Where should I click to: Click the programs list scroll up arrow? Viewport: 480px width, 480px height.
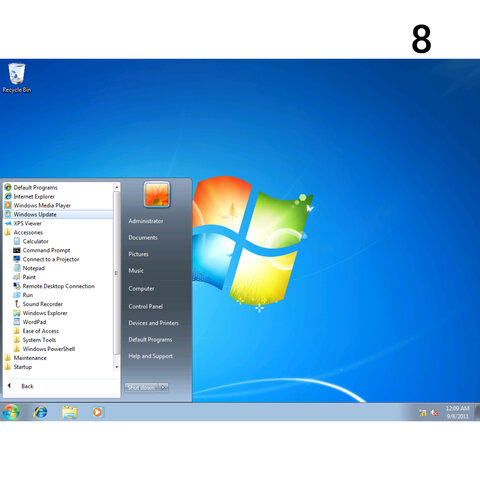coord(117,187)
